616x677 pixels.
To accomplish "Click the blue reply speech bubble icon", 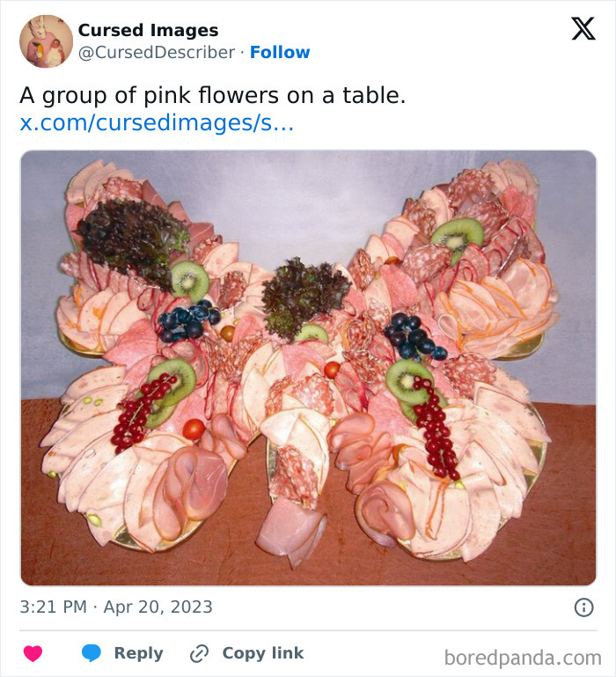I will coord(91,653).
